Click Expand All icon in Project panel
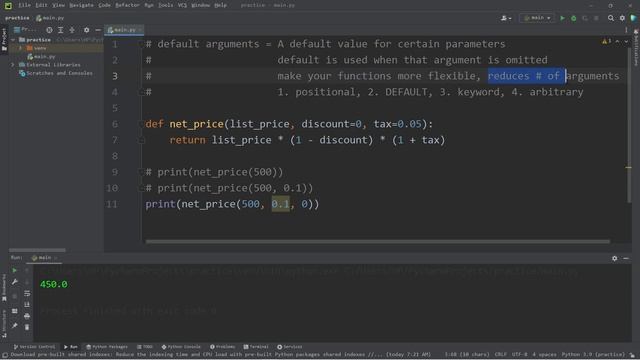The height and width of the screenshot is (360, 640). (60, 30)
